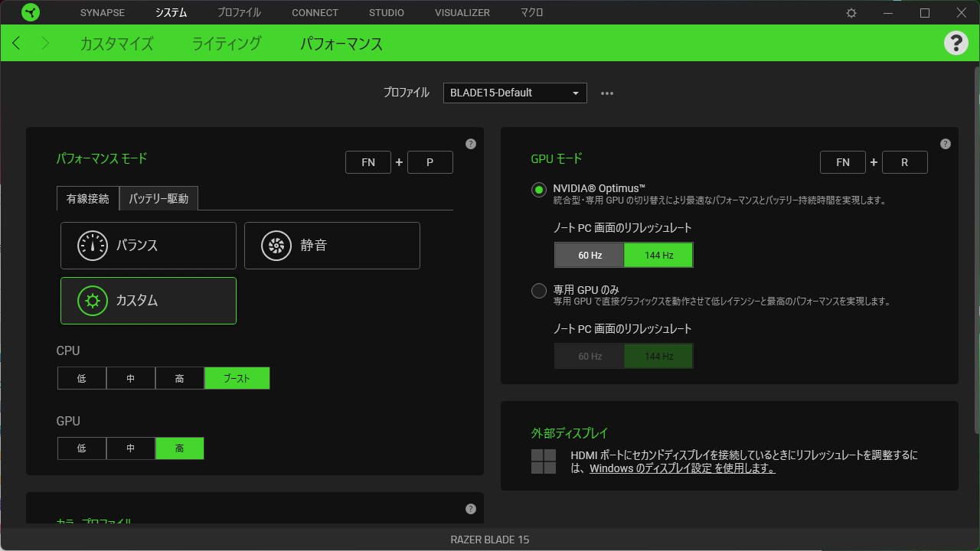The height and width of the screenshot is (551, 980).
Task: Open profile options three-dots menu
Action: click(607, 93)
